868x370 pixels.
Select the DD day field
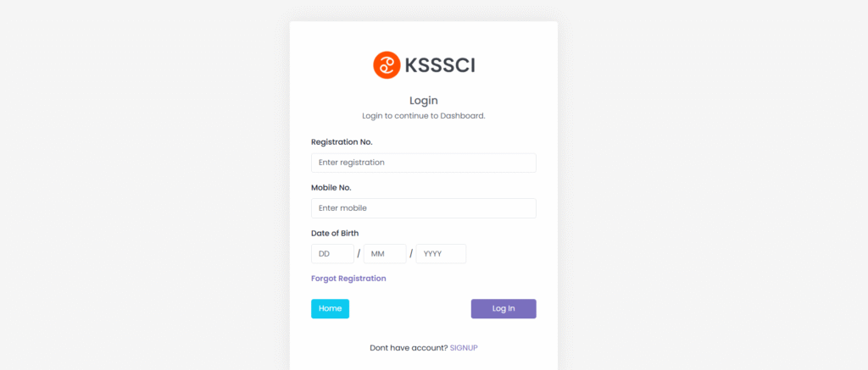pyautogui.click(x=332, y=254)
